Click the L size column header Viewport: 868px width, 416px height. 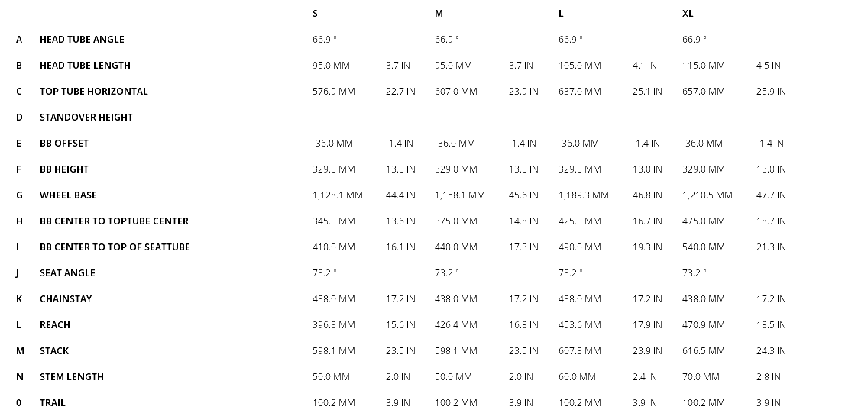point(562,14)
